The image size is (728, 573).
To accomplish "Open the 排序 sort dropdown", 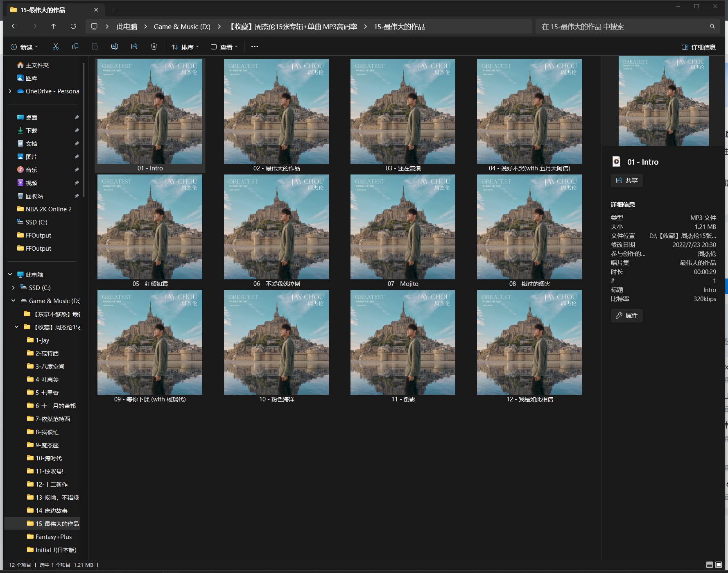I will [x=185, y=47].
